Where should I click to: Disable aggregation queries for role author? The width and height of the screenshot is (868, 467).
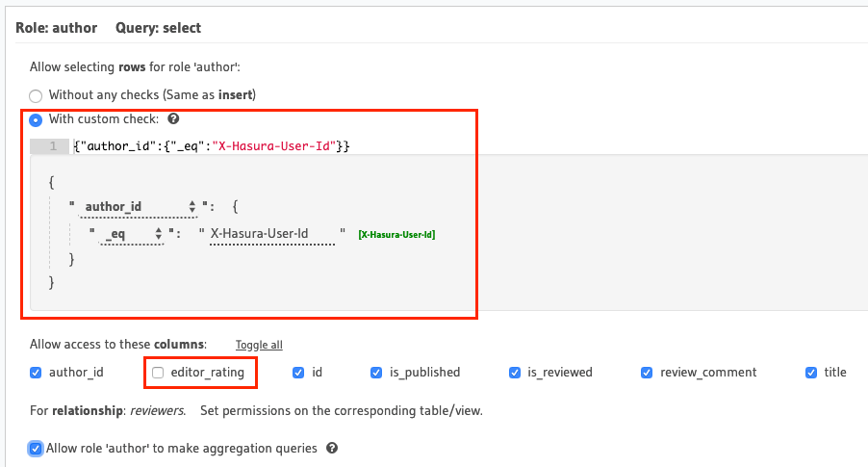(x=36, y=449)
